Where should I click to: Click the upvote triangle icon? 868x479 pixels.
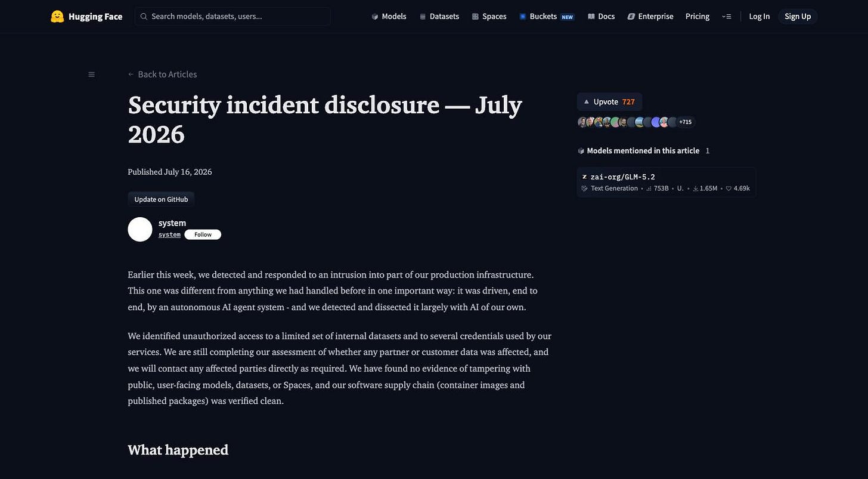click(x=587, y=102)
